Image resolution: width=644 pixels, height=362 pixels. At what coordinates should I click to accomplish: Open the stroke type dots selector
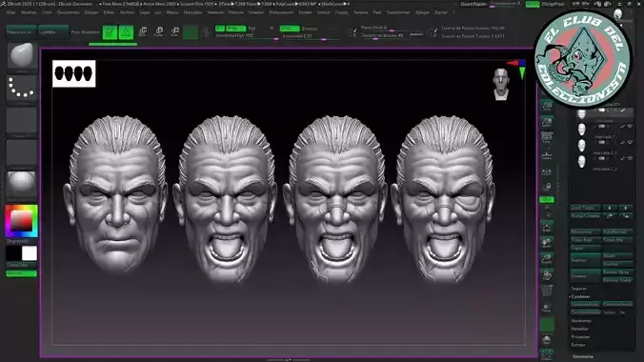[21, 88]
